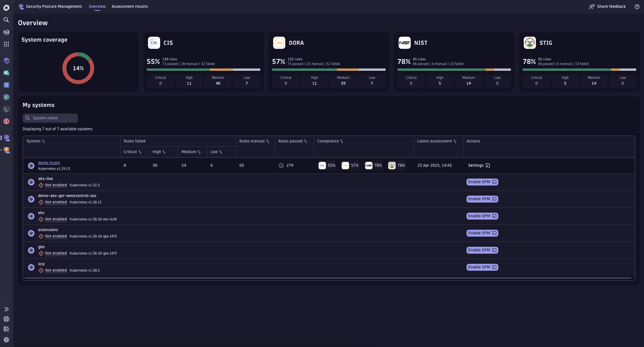The image size is (644, 347).
Task: Open the sidebar search magnifier icon
Action: [6, 20]
